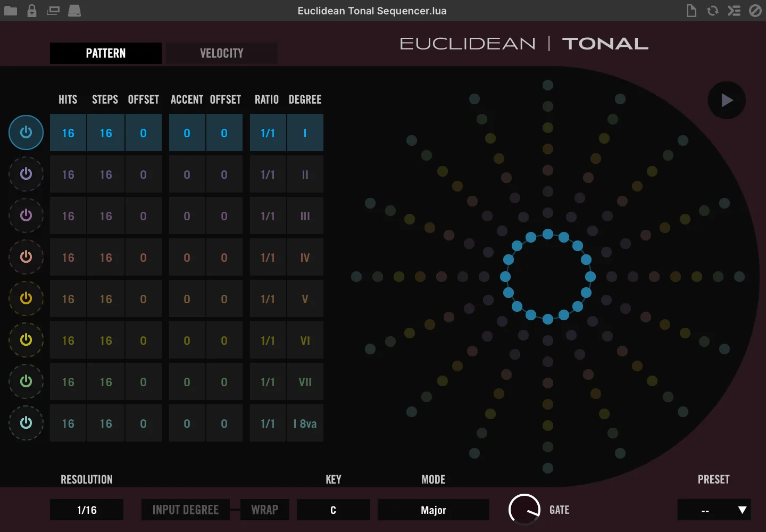Toggle the power button for degree I row
Screen dimensions: 766x532
click(26, 132)
